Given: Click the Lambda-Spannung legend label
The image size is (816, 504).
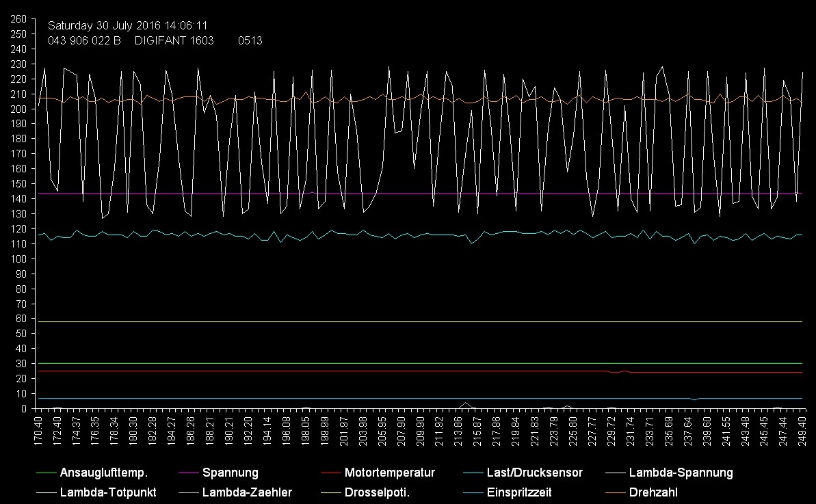Looking at the screenshot, I should (x=681, y=473).
